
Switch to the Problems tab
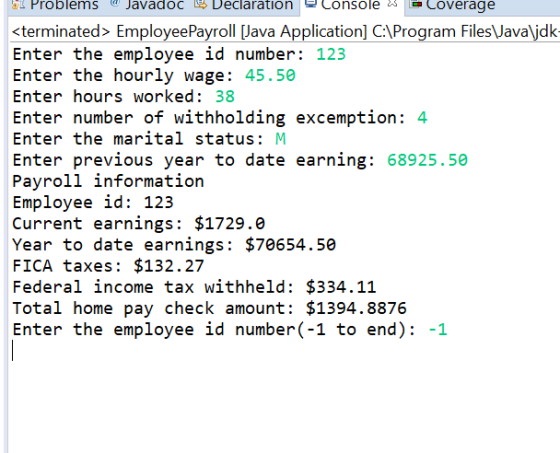[x=55, y=5]
